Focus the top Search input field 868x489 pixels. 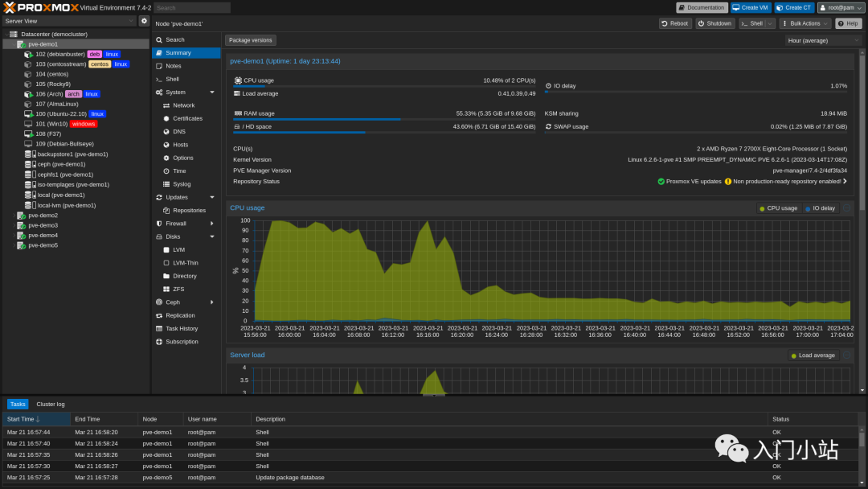click(x=191, y=8)
